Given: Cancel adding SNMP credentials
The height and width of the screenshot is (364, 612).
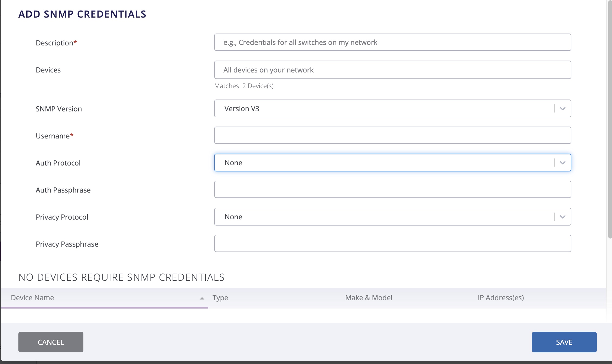Looking at the screenshot, I should [x=50, y=342].
